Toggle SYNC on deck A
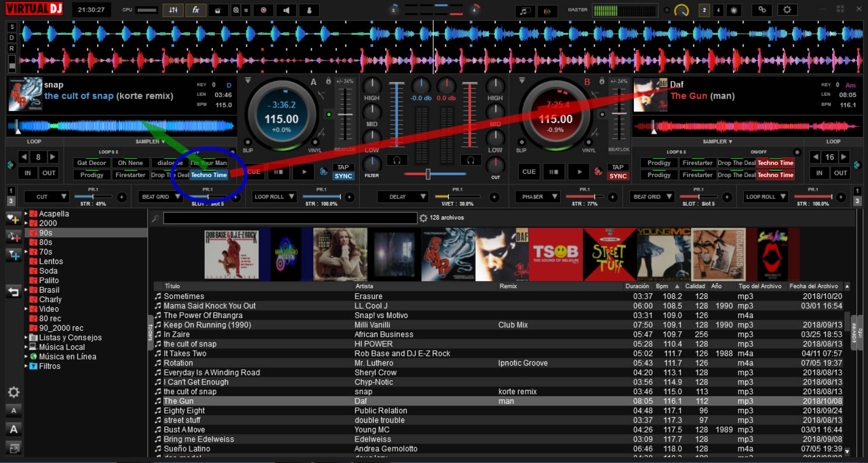This screenshot has width=868, height=463. coord(343,176)
